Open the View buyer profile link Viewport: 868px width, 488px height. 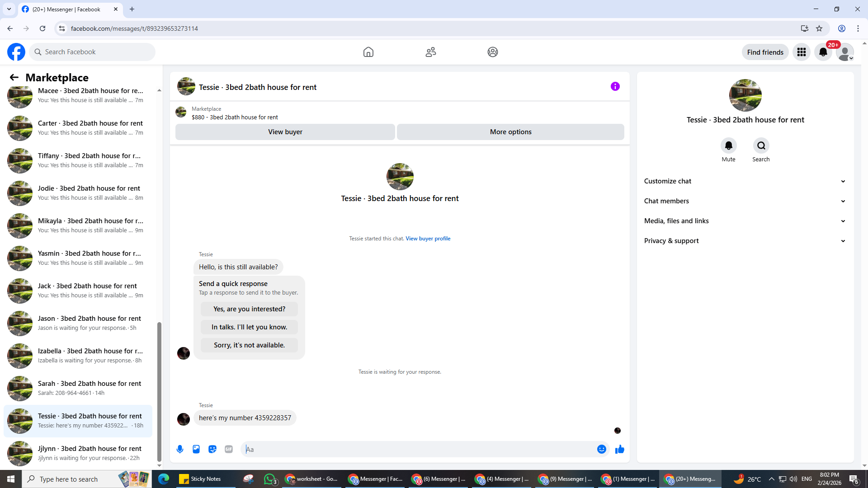coord(428,239)
